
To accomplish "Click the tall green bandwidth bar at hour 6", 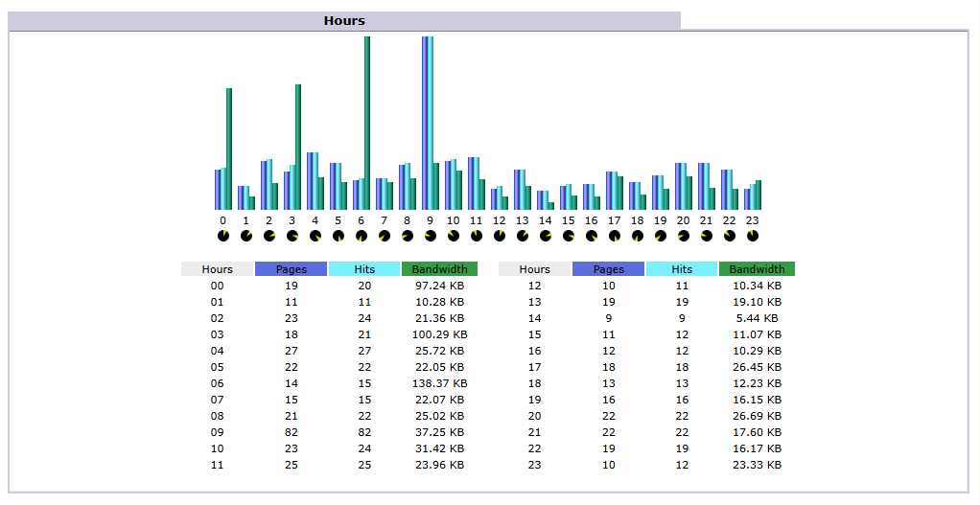I will click(367, 123).
